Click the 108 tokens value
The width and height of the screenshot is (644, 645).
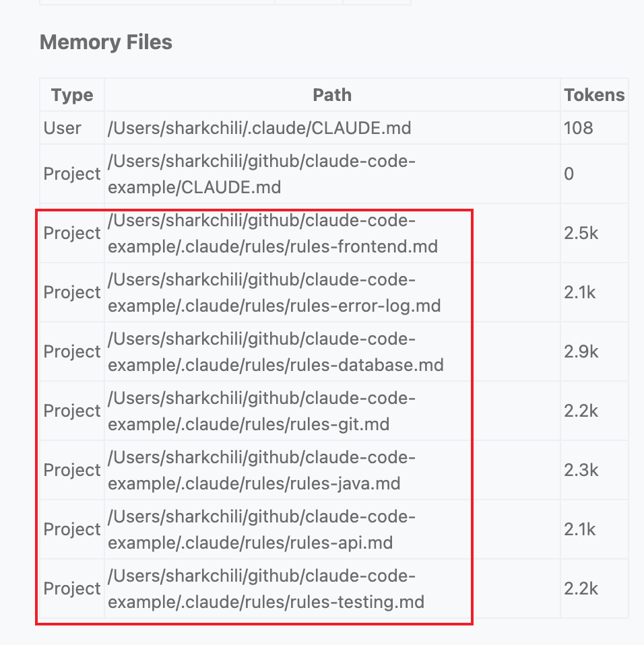point(579,128)
